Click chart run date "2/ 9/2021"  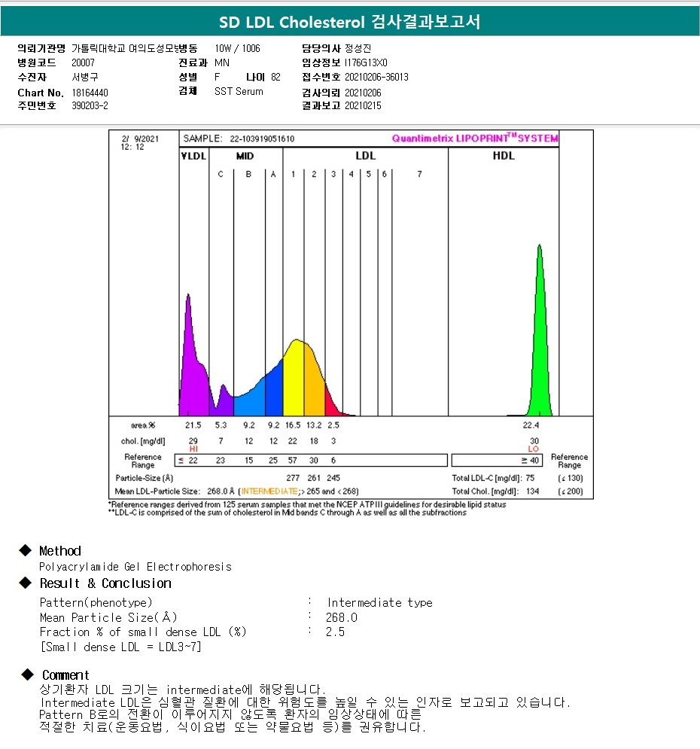141,139
